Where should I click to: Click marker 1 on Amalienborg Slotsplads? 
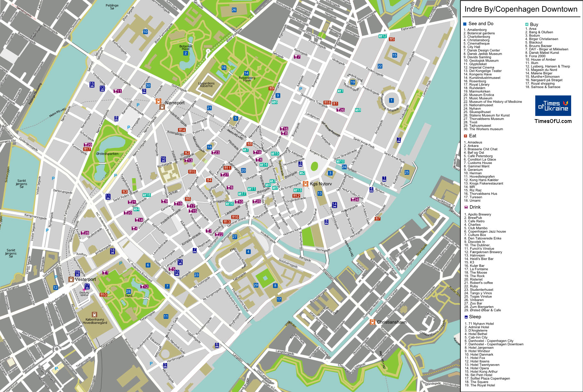pyautogui.click(x=391, y=100)
